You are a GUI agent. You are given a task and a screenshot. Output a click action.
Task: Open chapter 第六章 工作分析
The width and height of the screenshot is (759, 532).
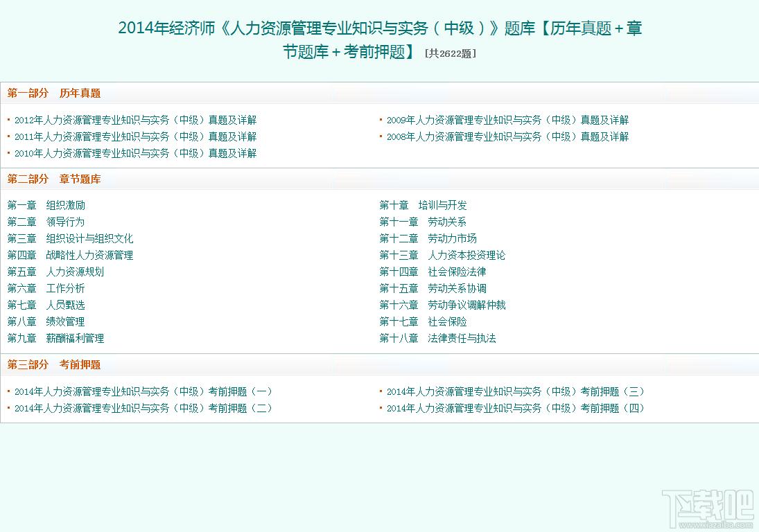point(46,289)
